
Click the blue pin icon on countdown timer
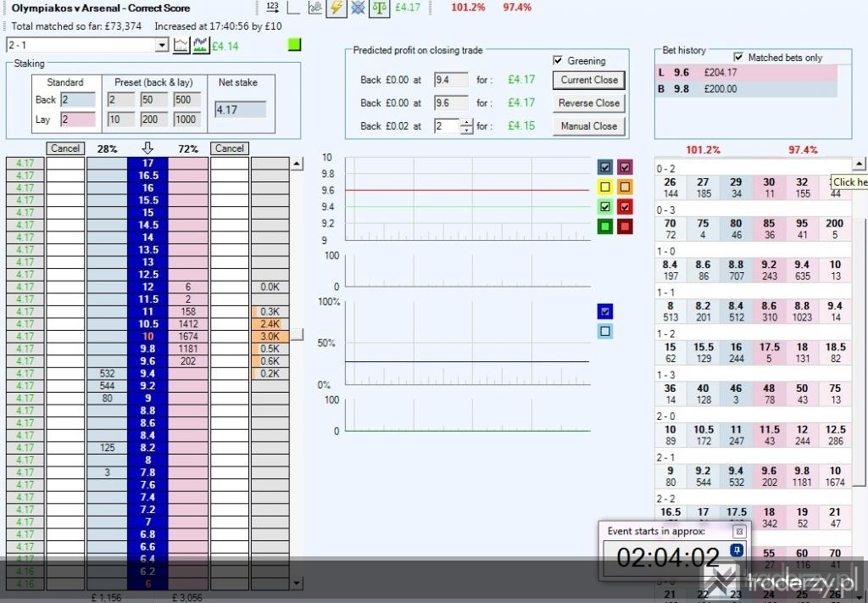(737, 550)
